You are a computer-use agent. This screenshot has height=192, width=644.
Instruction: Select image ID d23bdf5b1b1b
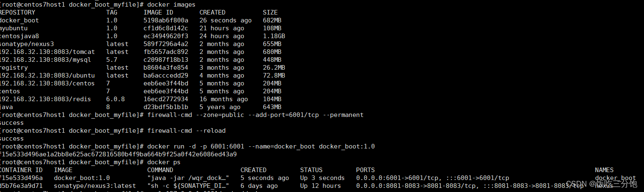click(166, 107)
